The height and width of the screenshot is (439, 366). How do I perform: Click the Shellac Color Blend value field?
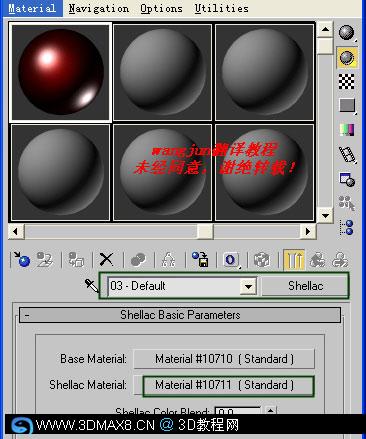(x=237, y=411)
